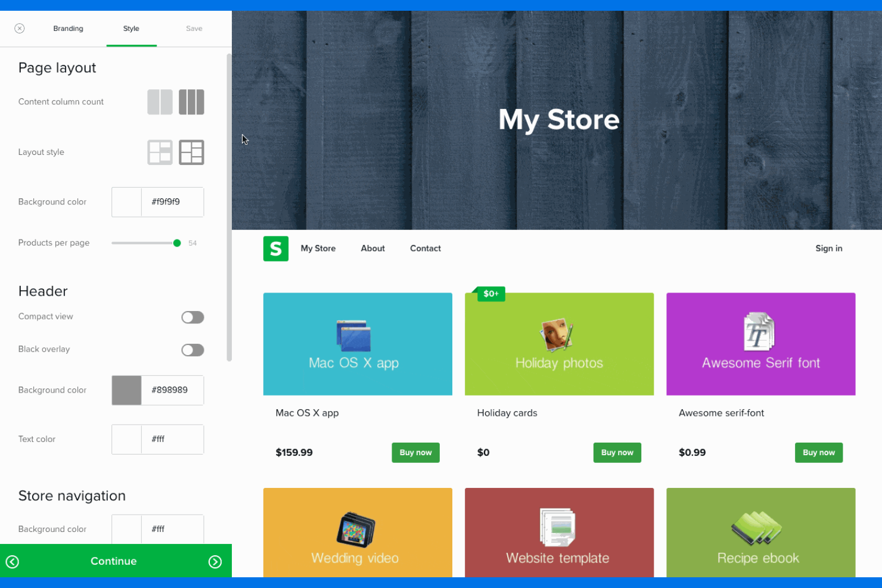Viewport: 882px width, 588px height.
Task: Open the header Background color swatch
Action: (126, 390)
